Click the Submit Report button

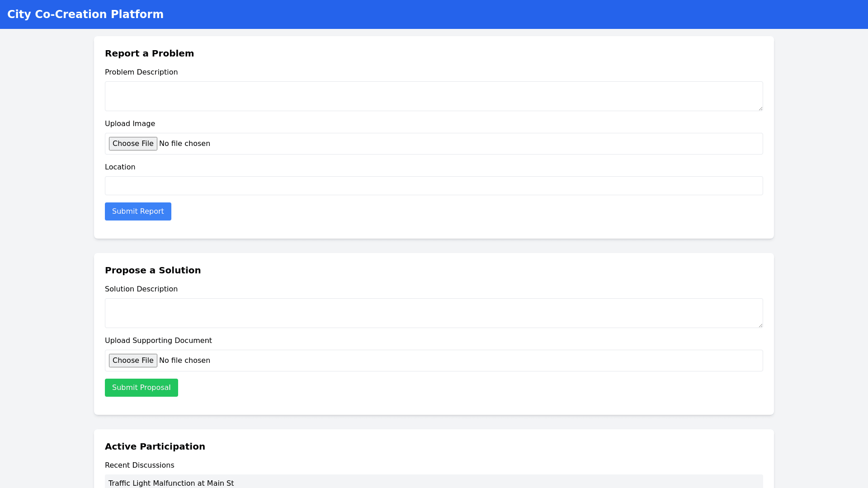tap(138, 211)
